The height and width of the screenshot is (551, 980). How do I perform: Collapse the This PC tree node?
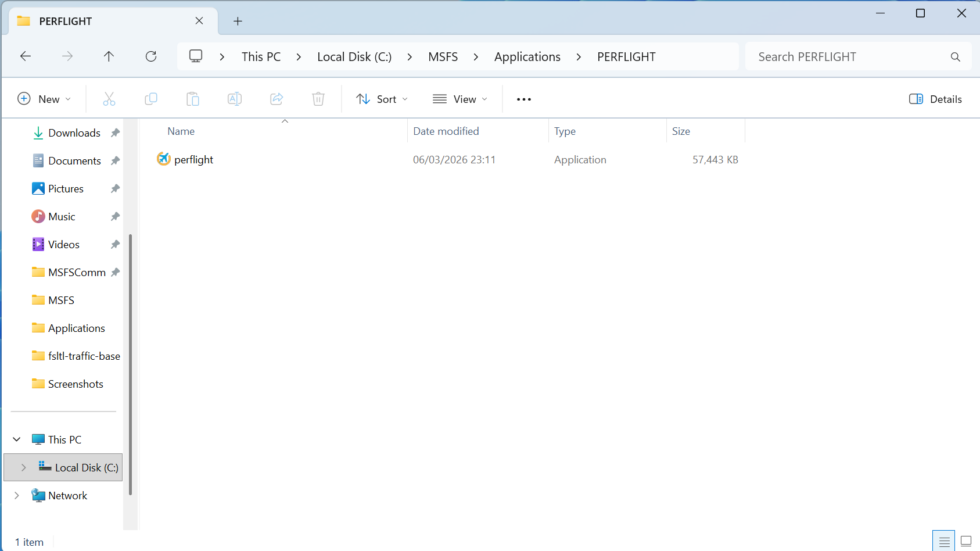point(17,439)
